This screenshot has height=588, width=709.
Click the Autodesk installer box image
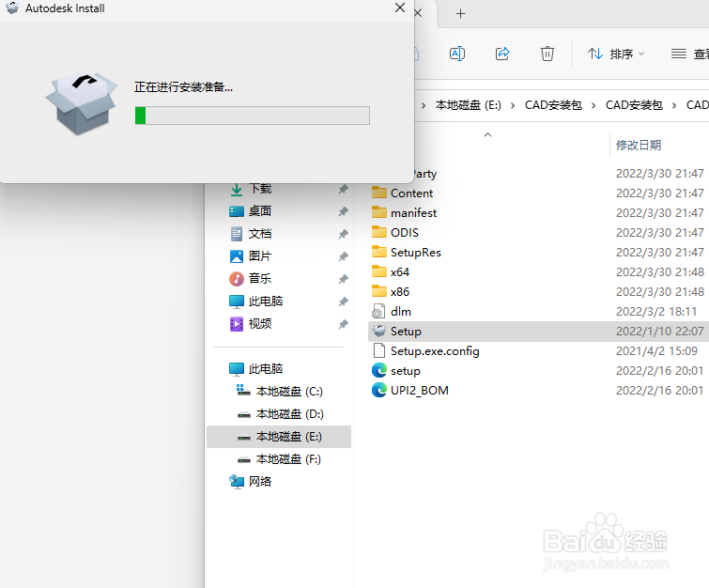[x=82, y=103]
